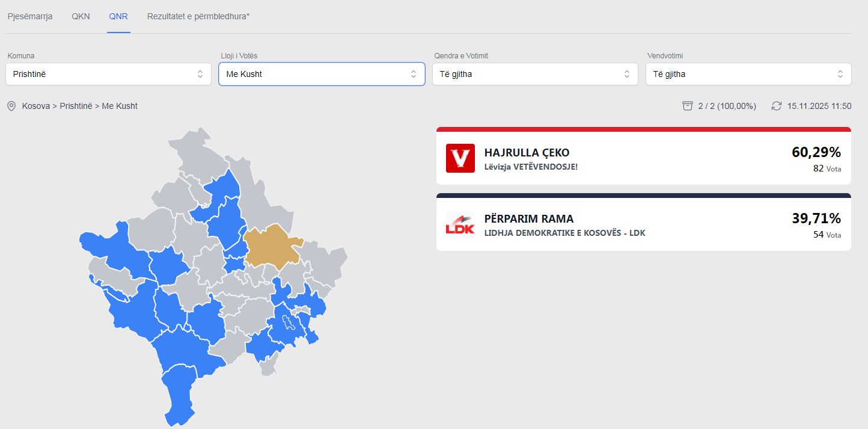Image resolution: width=868 pixels, height=429 pixels.
Task: Select the Përparim Rama result card
Action: (x=643, y=224)
